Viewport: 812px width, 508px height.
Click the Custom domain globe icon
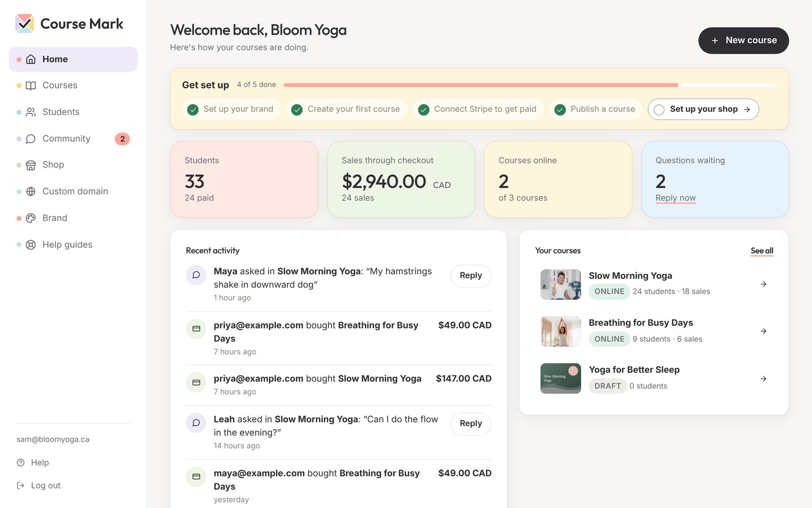[x=31, y=192]
